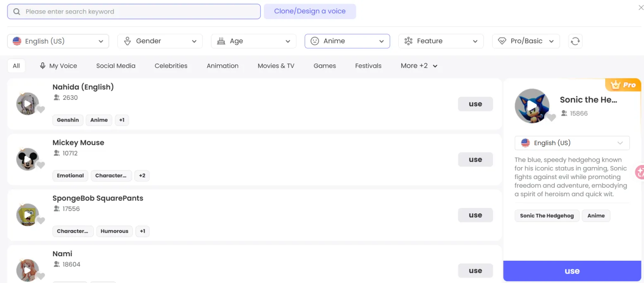
Task: Click the US flag in language filter
Action: (17, 41)
